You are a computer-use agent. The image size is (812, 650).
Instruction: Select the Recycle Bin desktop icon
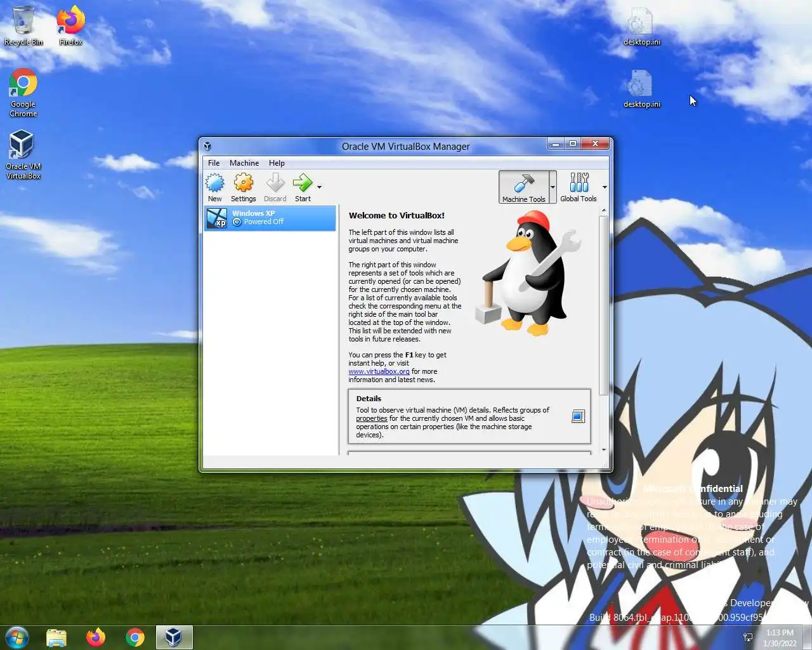23,26
